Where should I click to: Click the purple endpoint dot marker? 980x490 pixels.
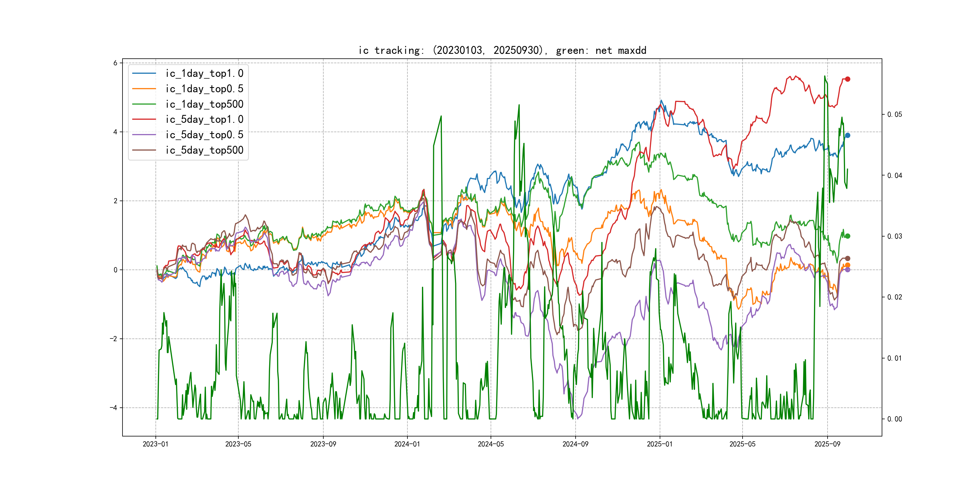(x=847, y=270)
